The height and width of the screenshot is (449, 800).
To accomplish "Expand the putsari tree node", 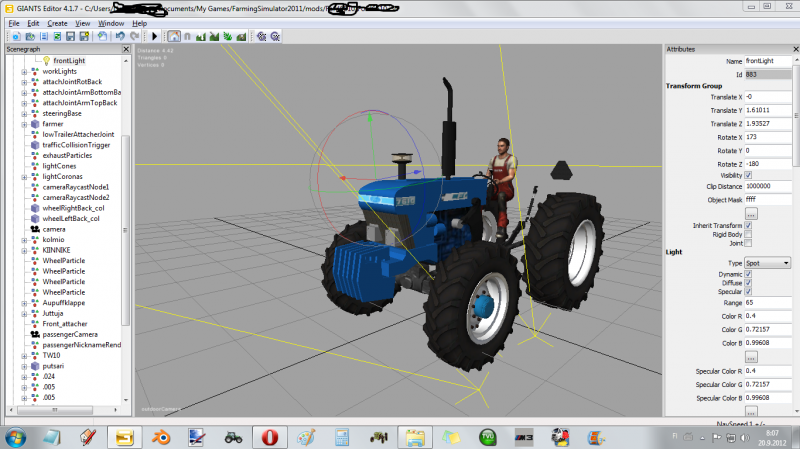I will [x=24, y=366].
